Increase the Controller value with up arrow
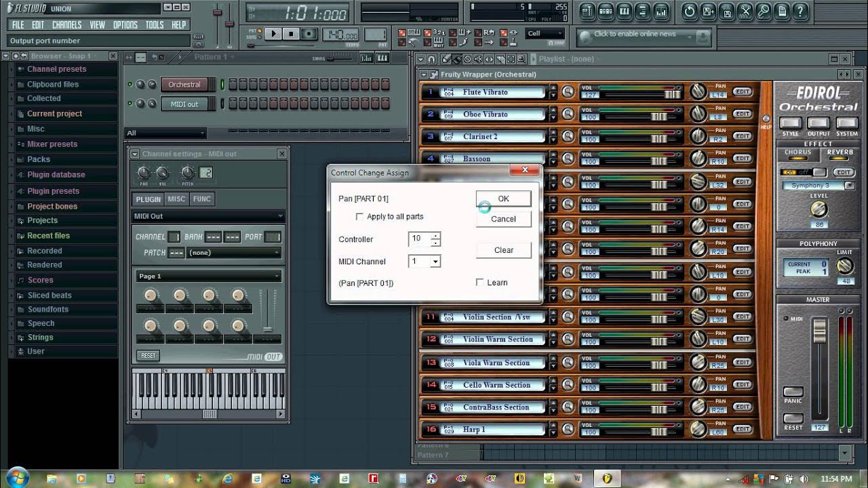Image resolution: width=868 pixels, height=488 pixels. point(435,235)
